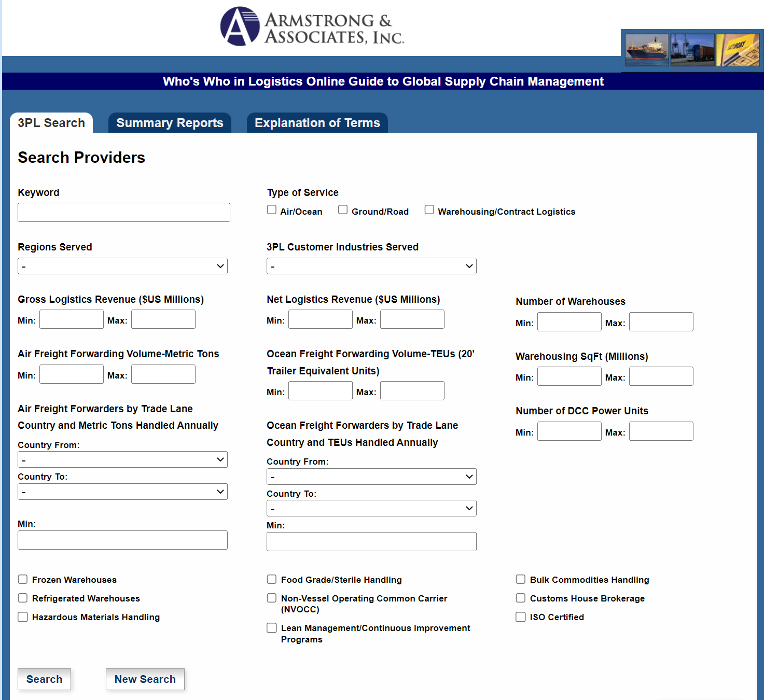Click the New Search button
This screenshot has width=764, height=700.
tap(145, 679)
